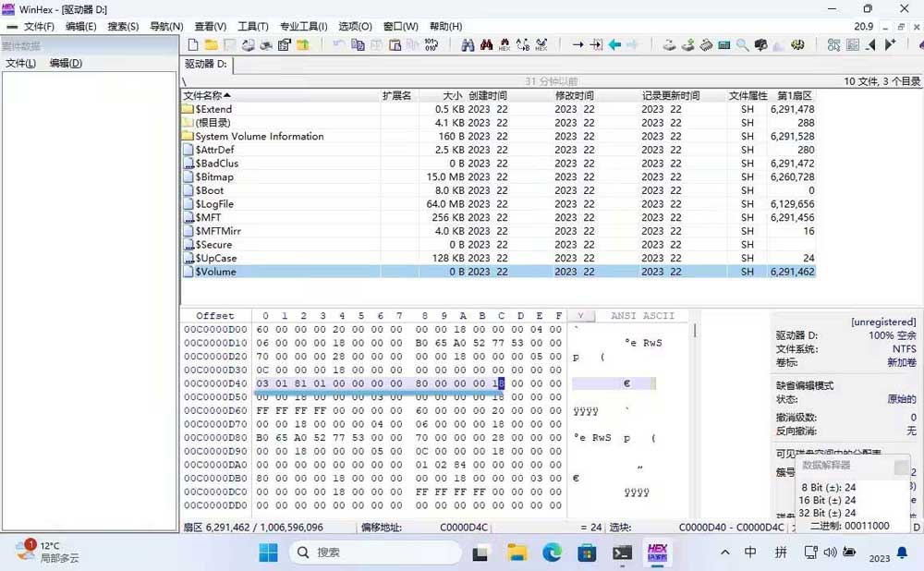Navigate back with cyan left arrow
Screen dimensions: 924x571
pyautogui.click(x=614, y=44)
